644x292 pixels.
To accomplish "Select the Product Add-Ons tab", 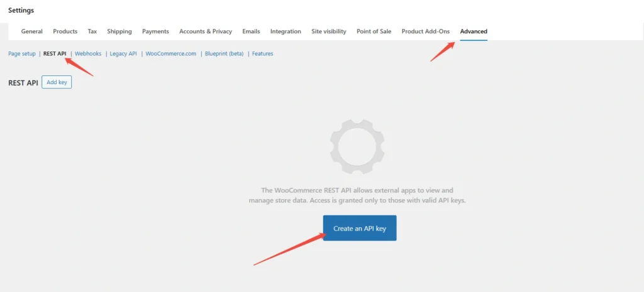I will (x=426, y=31).
